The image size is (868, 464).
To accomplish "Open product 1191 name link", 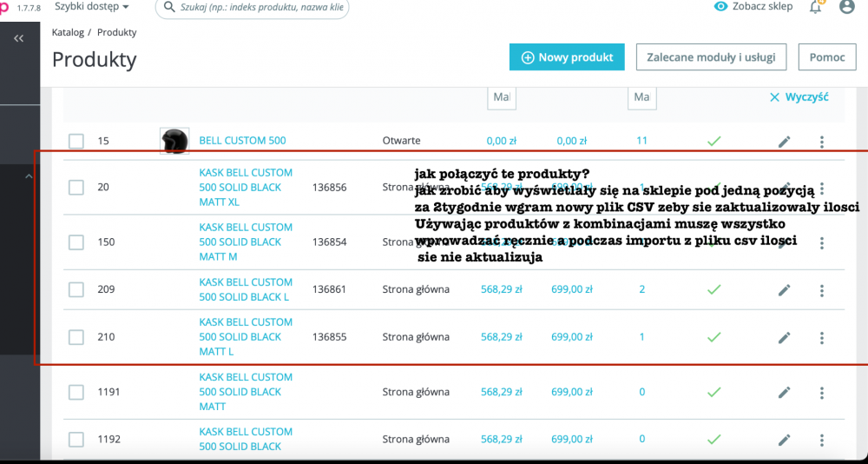I will [x=246, y=392].
